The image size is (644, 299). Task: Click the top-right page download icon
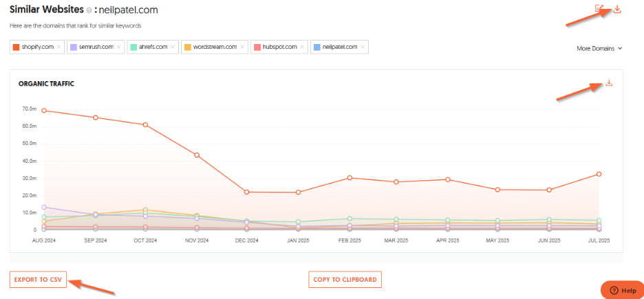617,9
